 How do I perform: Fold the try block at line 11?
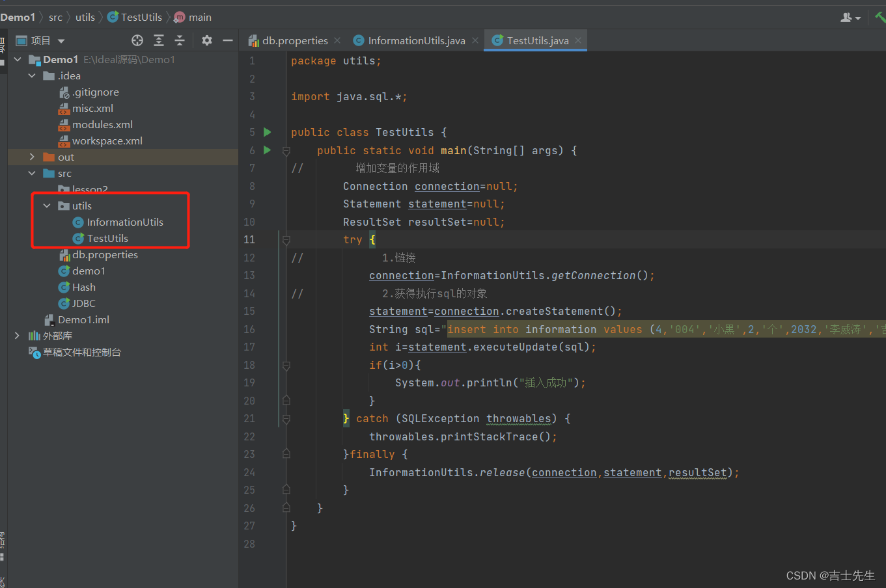tap(286, 240)
